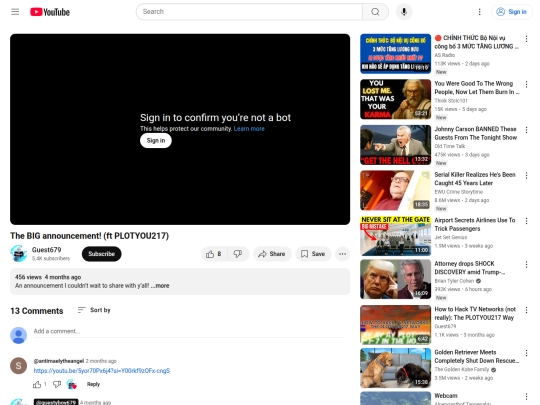Click the Old Time Talk channel name
The height and width of the screenshot is (405, 540).
click(450, 146)
